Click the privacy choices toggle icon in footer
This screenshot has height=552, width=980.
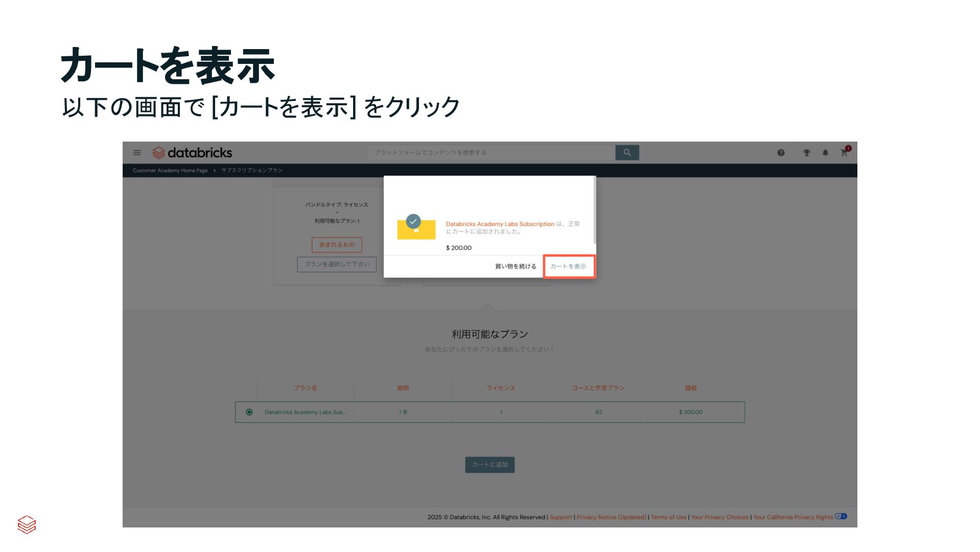(x=841, y=516)
